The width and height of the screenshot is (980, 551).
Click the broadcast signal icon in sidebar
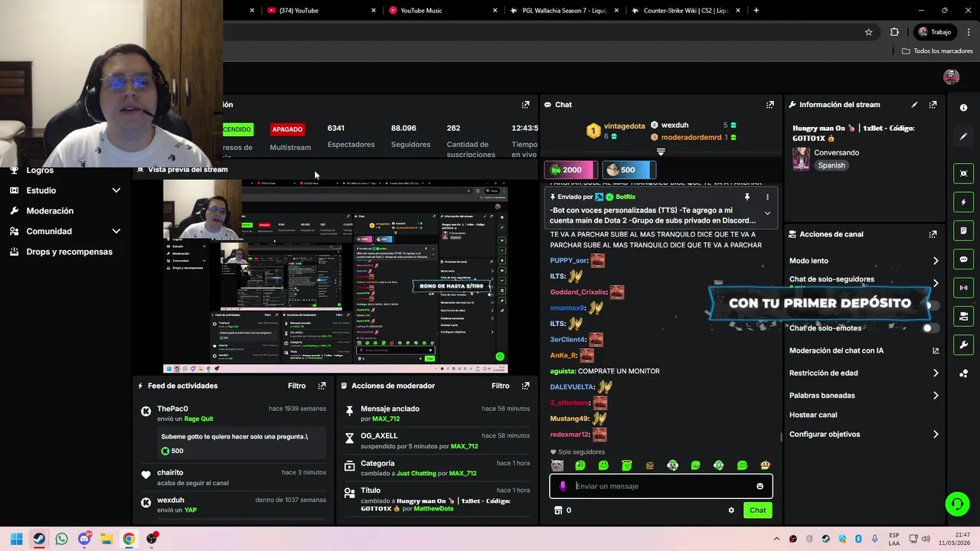pos(963,288)
